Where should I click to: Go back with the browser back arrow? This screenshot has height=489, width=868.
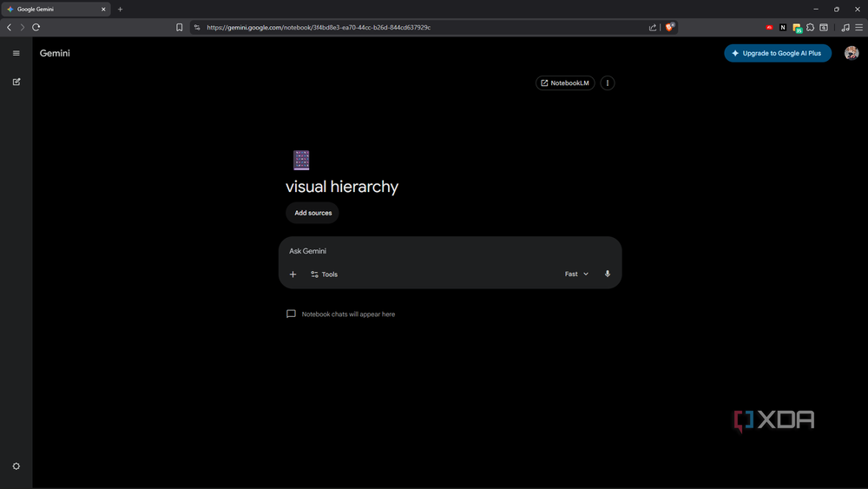tap(10, 27)
